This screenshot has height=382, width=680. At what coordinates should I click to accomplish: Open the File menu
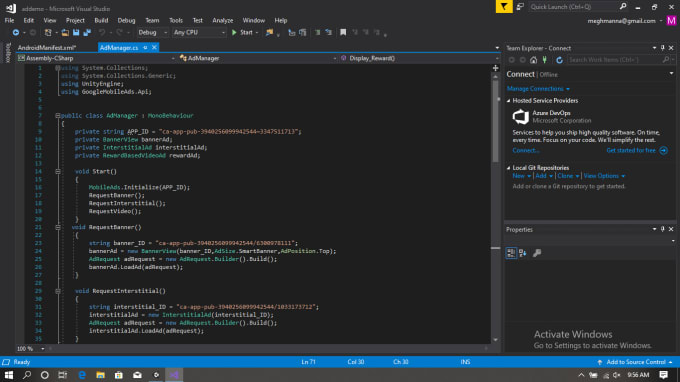click(9, 20)
